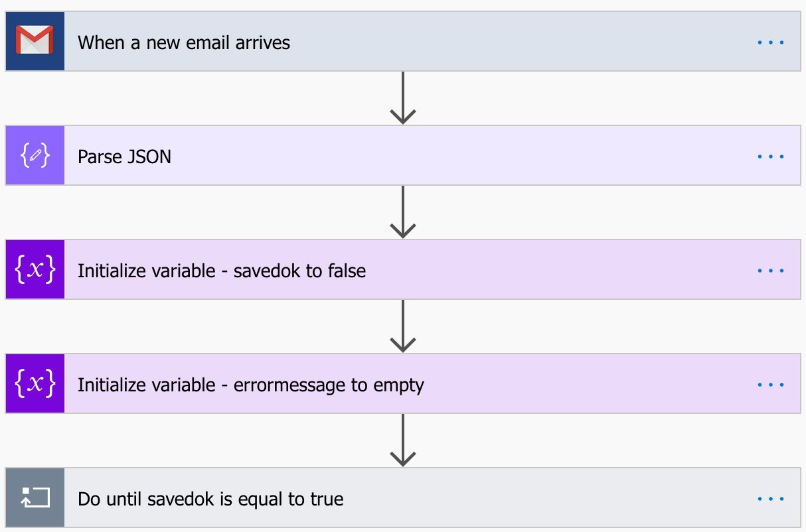
Task: Click the Parse JSON action icon
Action: (35, 156)
